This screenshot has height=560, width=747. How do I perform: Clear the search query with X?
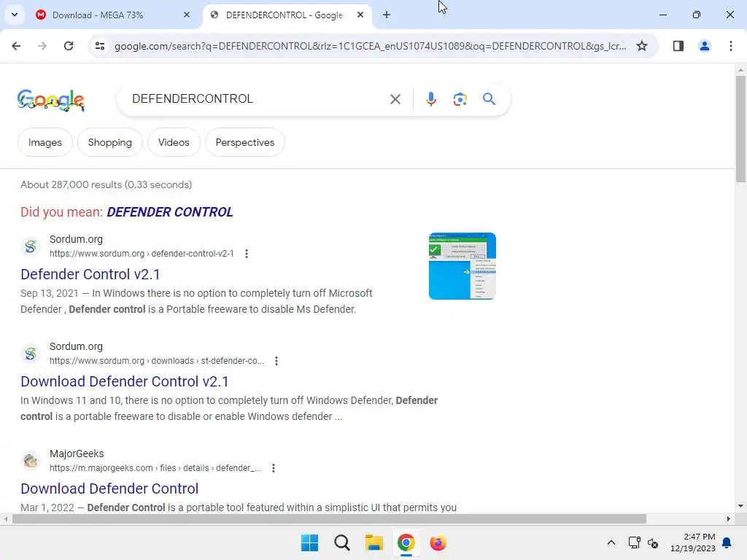pyautogui.click(x=395, y=99)
